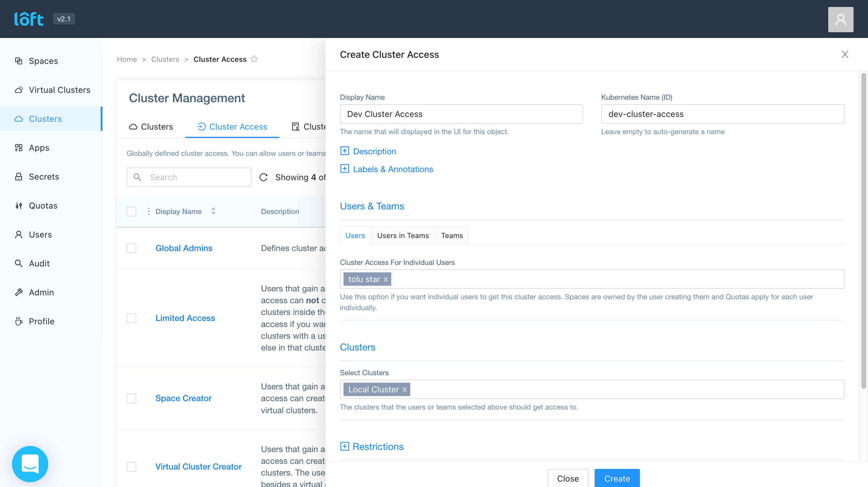Sort by Display Name using the sort arrows
Viewport: 868px width, 487px height.
click(x=214, y=211)
